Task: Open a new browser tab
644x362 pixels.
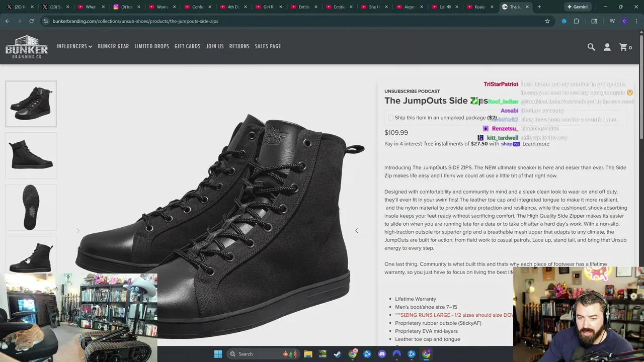Action: point(539,7)
